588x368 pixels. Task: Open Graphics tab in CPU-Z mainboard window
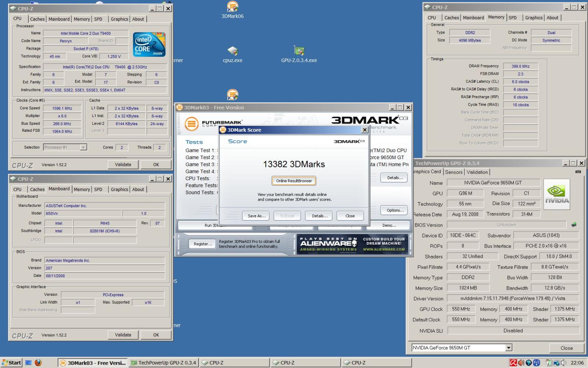click(119, 190)
